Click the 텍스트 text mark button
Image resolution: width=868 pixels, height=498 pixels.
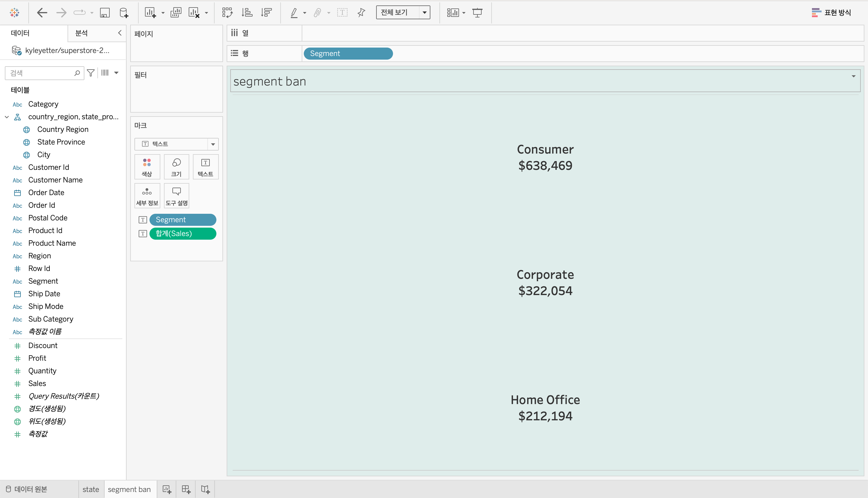coord(205,167)
